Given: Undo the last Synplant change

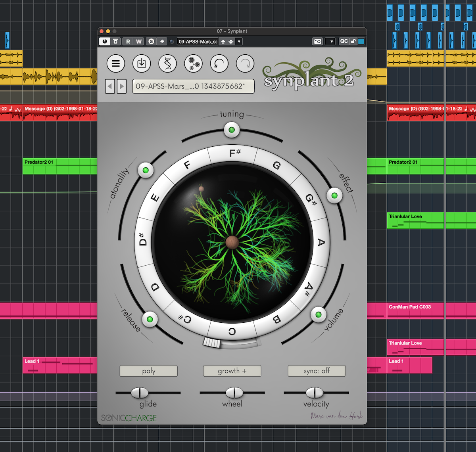Looking at the screenshot, I should click(x=219, y=64).
